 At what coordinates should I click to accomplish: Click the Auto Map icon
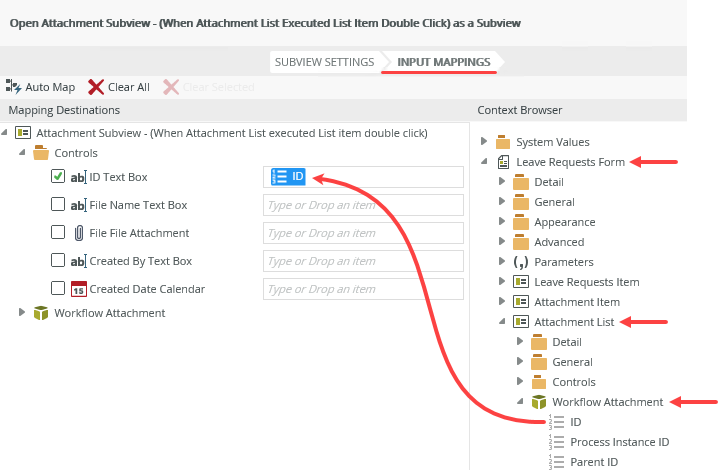(x=13, y=87)
